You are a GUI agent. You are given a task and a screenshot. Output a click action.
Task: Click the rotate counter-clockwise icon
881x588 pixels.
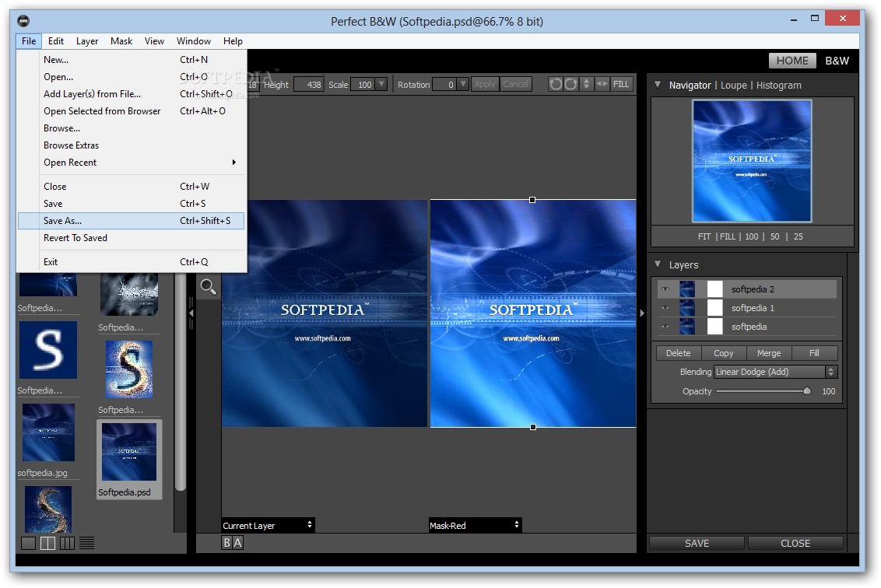point(556,84)
